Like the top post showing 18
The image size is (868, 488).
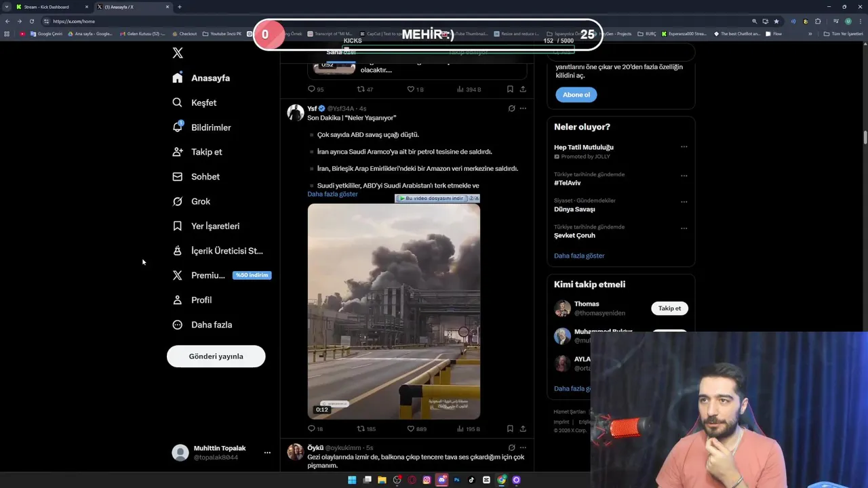click(415, 89)
